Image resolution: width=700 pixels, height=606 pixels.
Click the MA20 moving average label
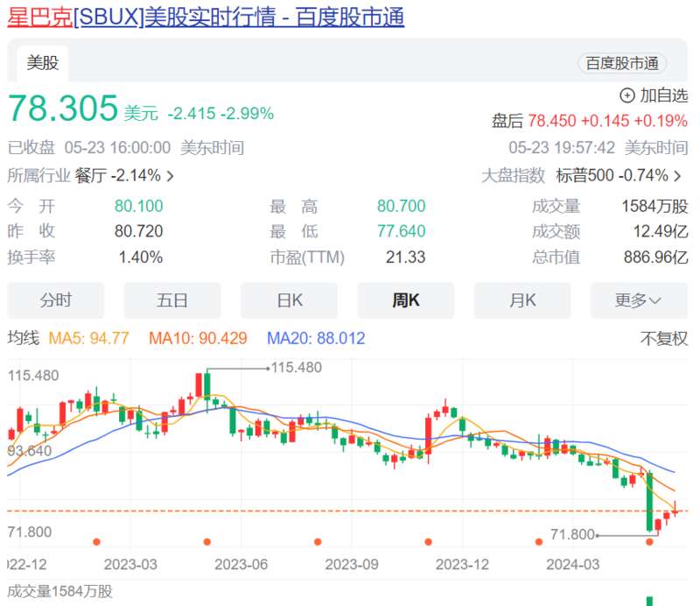tap(316, 338)
